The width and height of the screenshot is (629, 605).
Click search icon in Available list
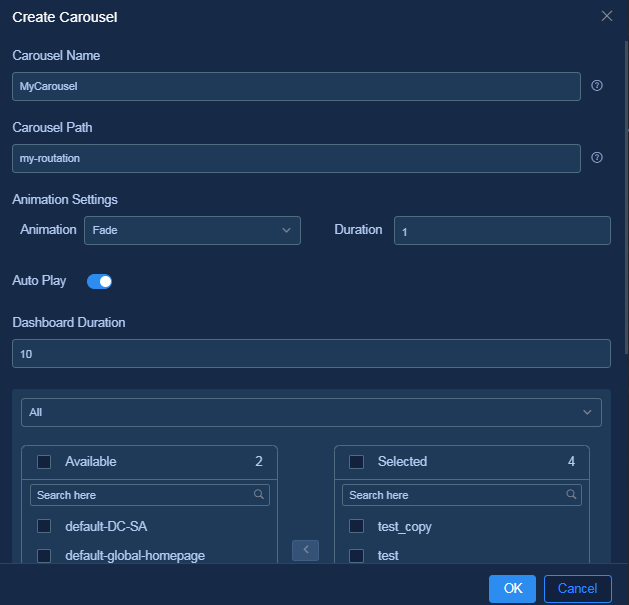click(259, 494)
